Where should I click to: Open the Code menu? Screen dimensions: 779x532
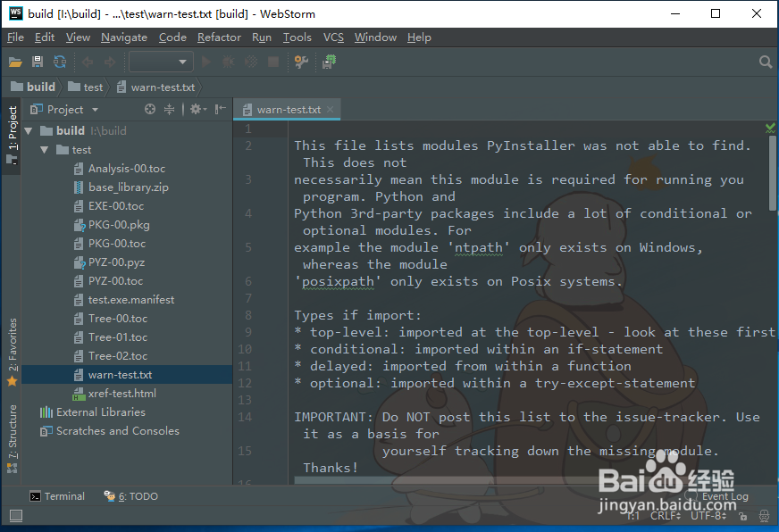click(172, 37)
